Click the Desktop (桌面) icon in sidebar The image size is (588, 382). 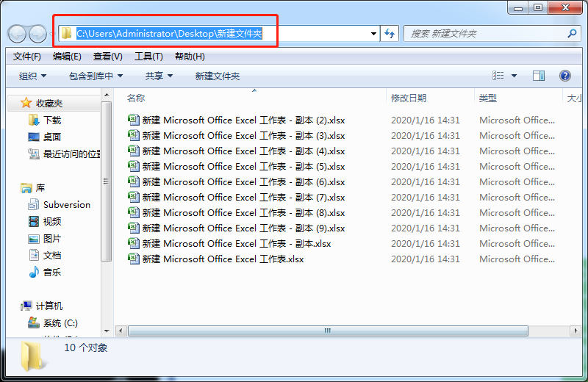click(34, 137)
